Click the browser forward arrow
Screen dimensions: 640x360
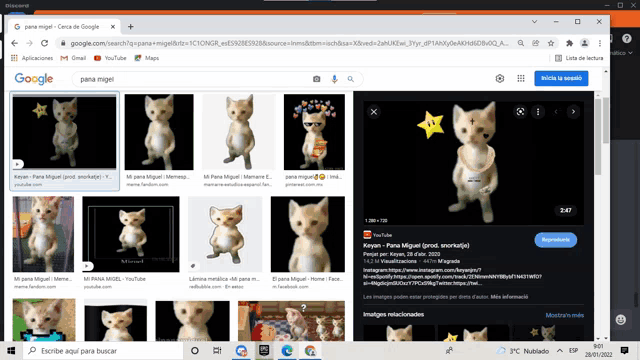[29, 43]
